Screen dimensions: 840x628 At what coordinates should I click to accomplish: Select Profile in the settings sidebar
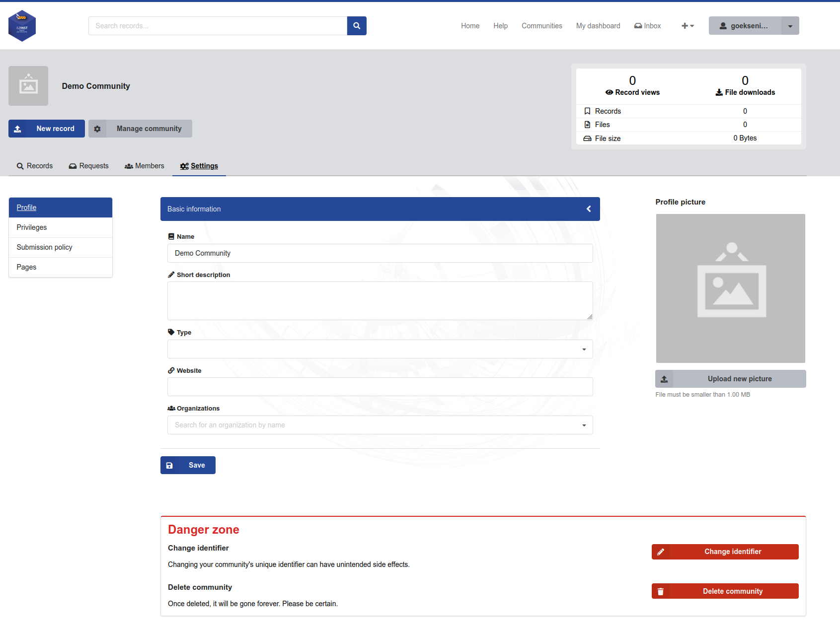[61, 208]
